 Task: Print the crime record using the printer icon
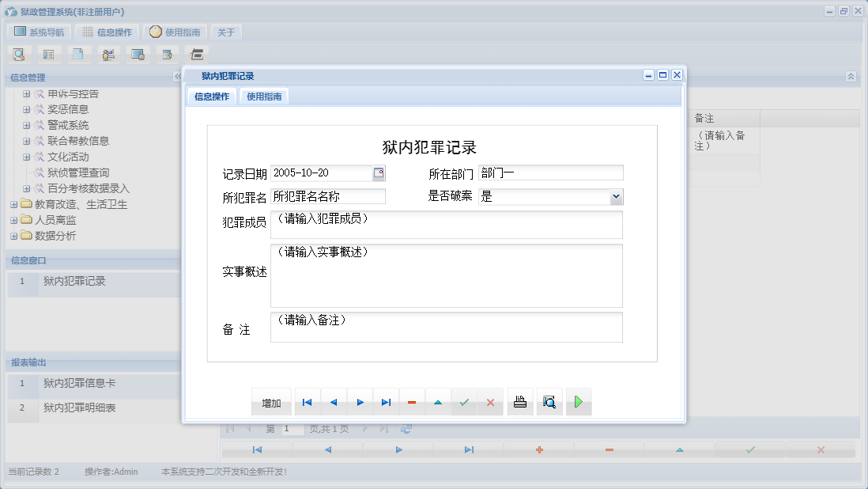click(x=519, y=402)
